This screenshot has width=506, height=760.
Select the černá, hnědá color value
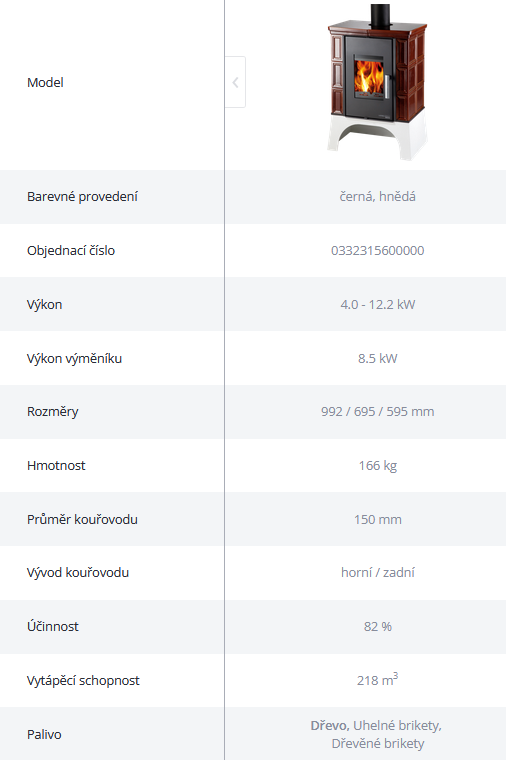pyautogui.click(x=378, y=196)
